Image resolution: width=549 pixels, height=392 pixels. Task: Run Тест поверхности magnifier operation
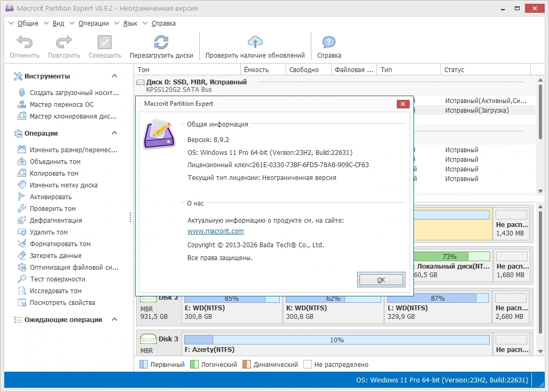pyautogui.click(x=52, y=279)
